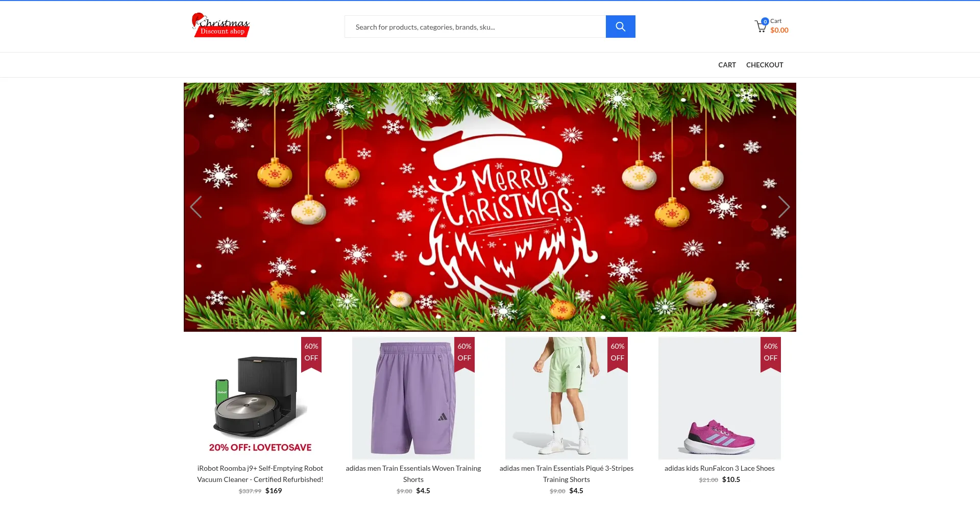Click the purple adidas shorts image
Screen dimensions: 980x507
pos(413,398)
